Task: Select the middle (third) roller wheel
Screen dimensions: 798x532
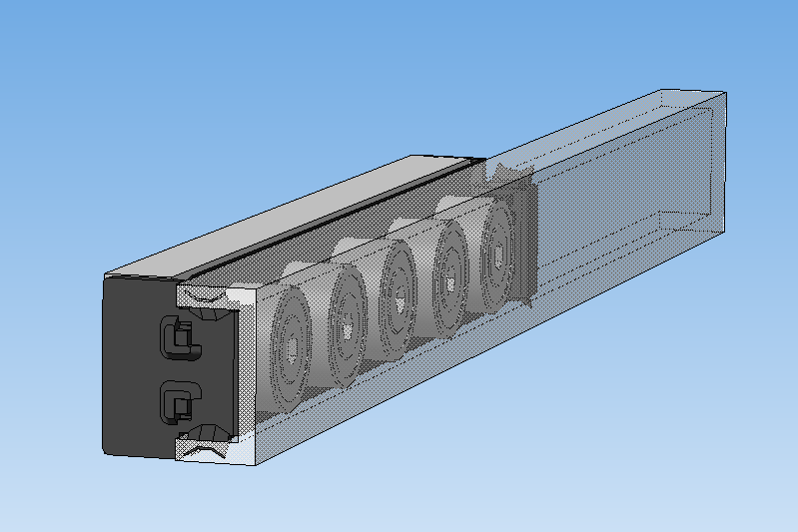Action: point(399,300)
